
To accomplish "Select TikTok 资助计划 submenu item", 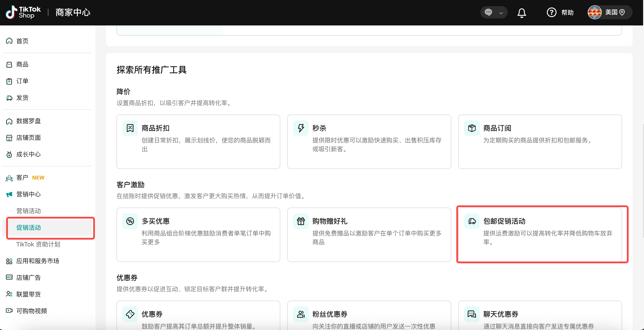I will click(38, 244).
